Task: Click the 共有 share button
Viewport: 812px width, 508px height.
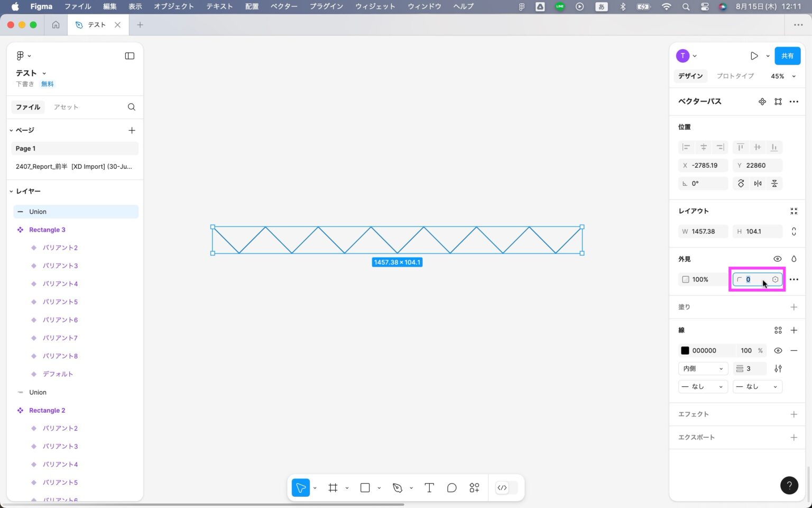Action: tap(787, 56)
